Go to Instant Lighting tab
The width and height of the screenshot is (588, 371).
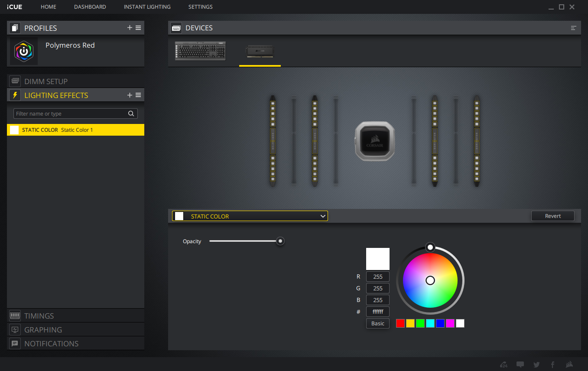point(147,7)
